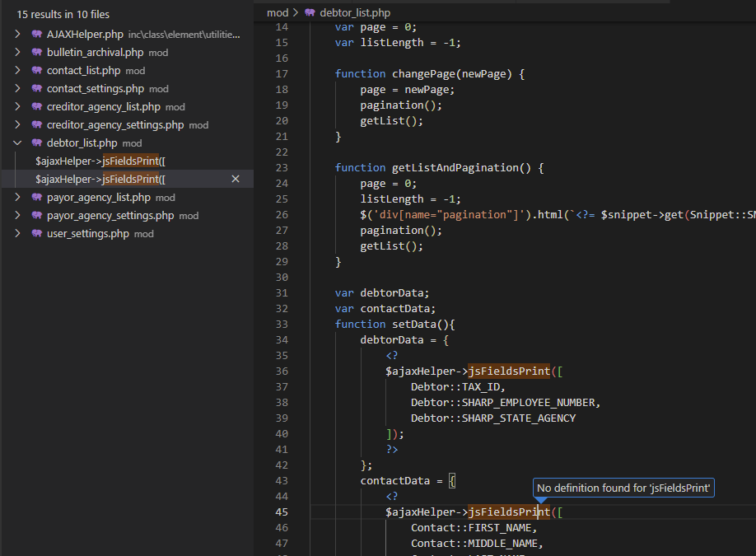Click the mod folder breadcrumb
Viewport: 756px width, 556px height.
coord(278,13)
